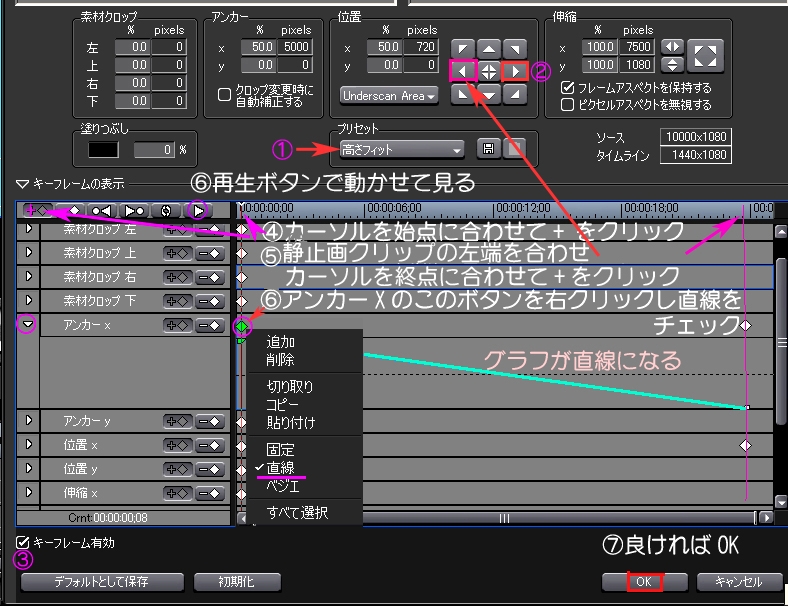Collapse the アンカー x parameter row
This screenshot has width=788, height=606.
(28, 325)
